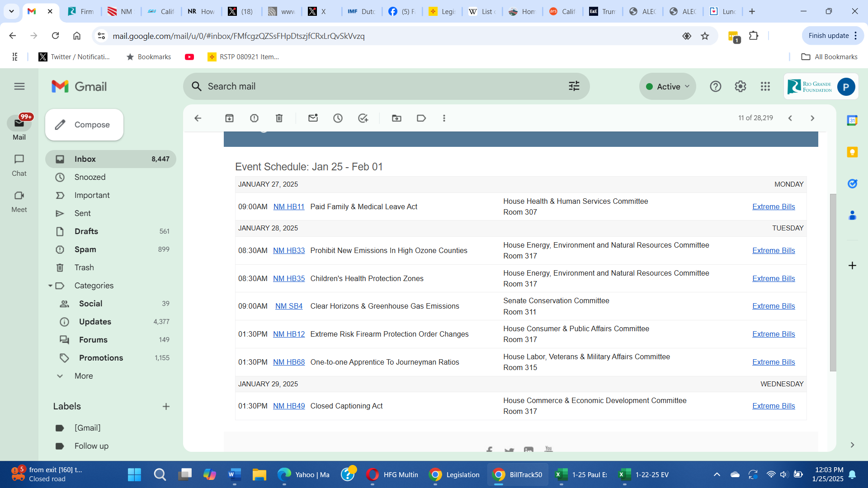Collapse the Categories section
Screen dimensions: 868x488
[50, 286]
